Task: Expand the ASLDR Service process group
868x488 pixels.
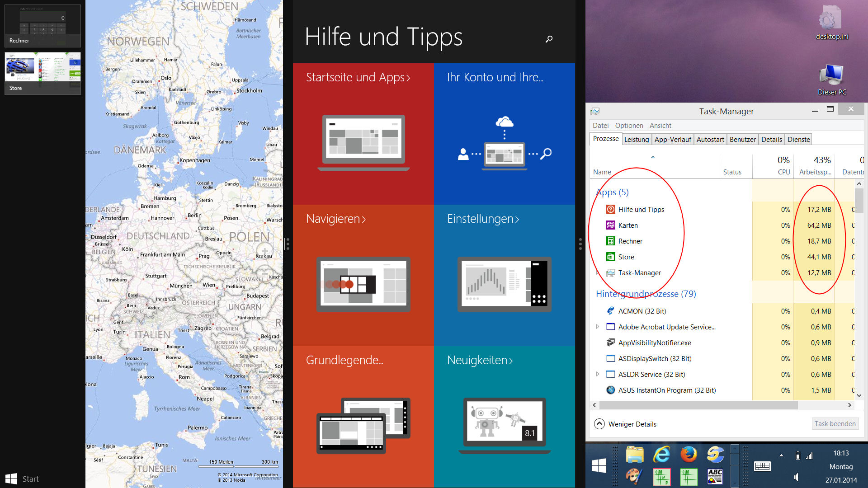Action: pos(598,374)
